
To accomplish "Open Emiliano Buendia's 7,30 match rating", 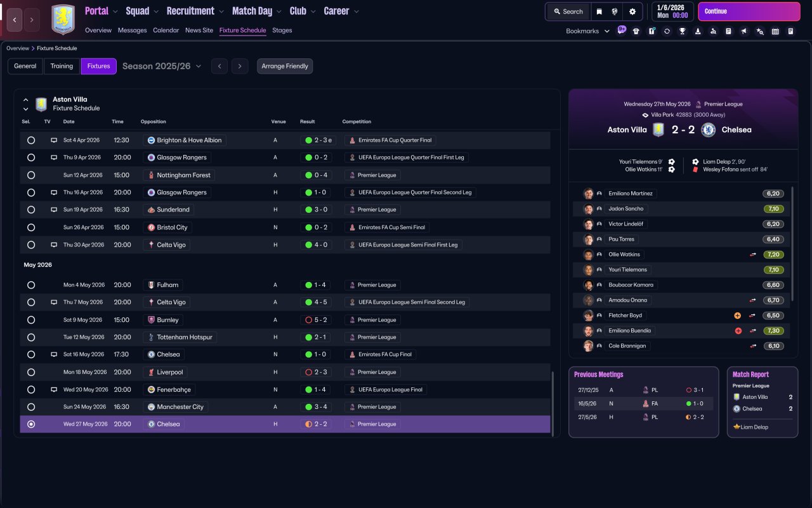I will click(773, 331).
